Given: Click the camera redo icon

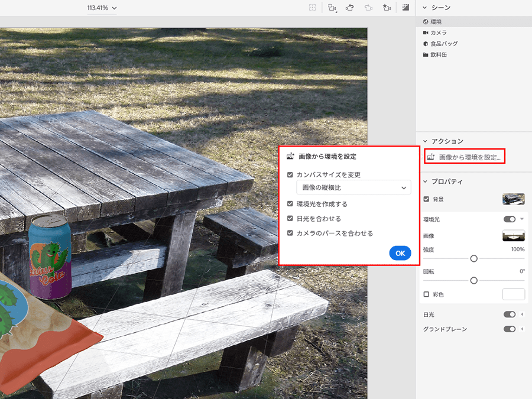Looking at the screenshot, I should [x=368, y=8].
